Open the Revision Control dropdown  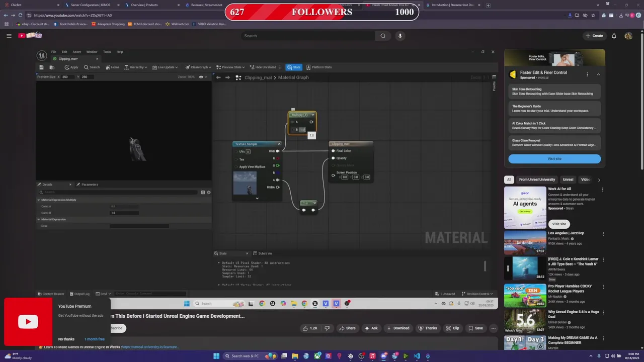pos(476,294)
